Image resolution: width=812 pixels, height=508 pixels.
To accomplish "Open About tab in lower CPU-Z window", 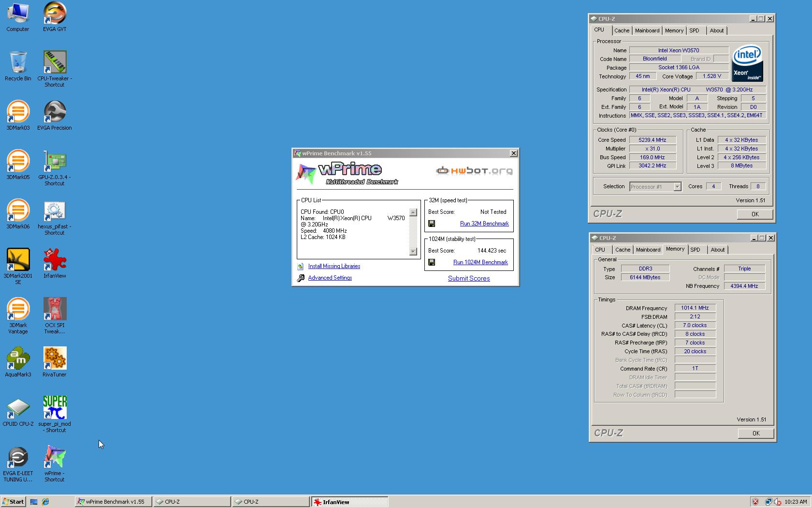I will pos(717,250).
